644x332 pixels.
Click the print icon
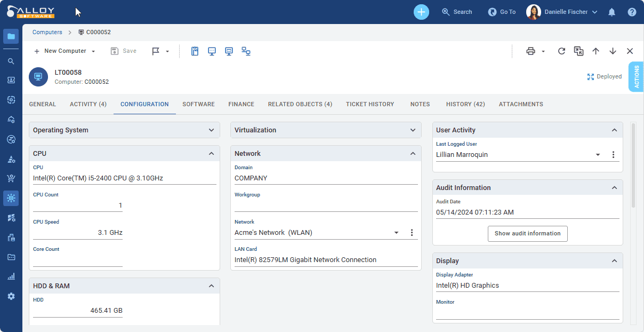click(x=530, y=51)
